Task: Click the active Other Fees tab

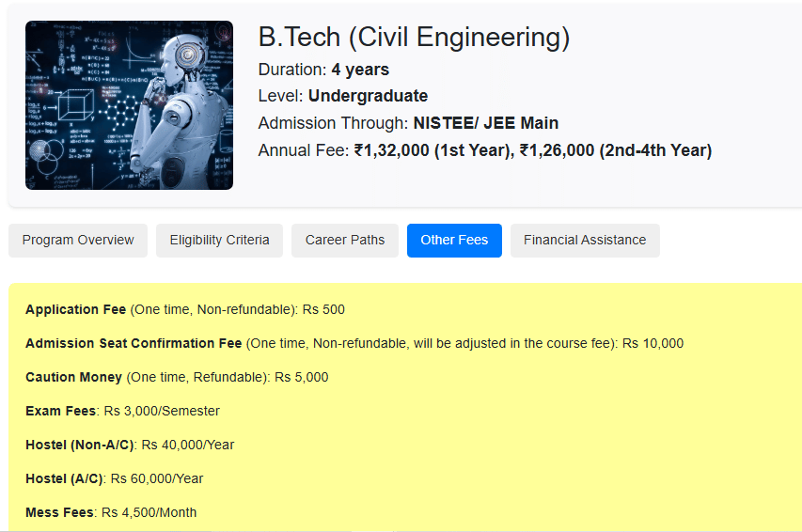Action: click(454, 240)
